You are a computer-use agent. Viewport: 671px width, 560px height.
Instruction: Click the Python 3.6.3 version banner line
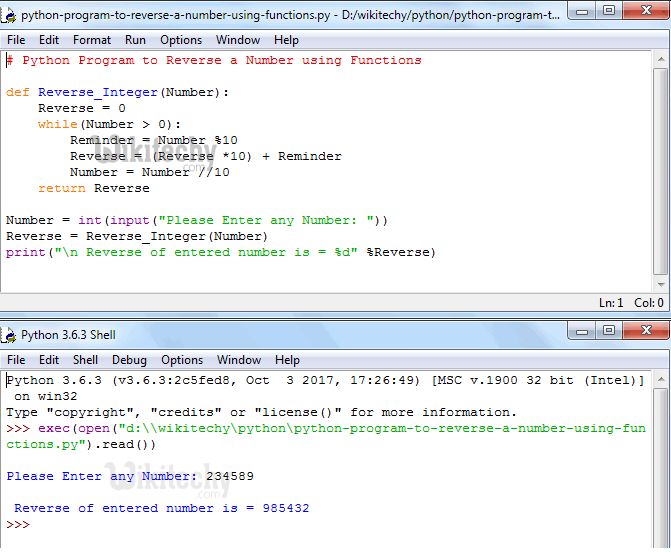point(325,380)
